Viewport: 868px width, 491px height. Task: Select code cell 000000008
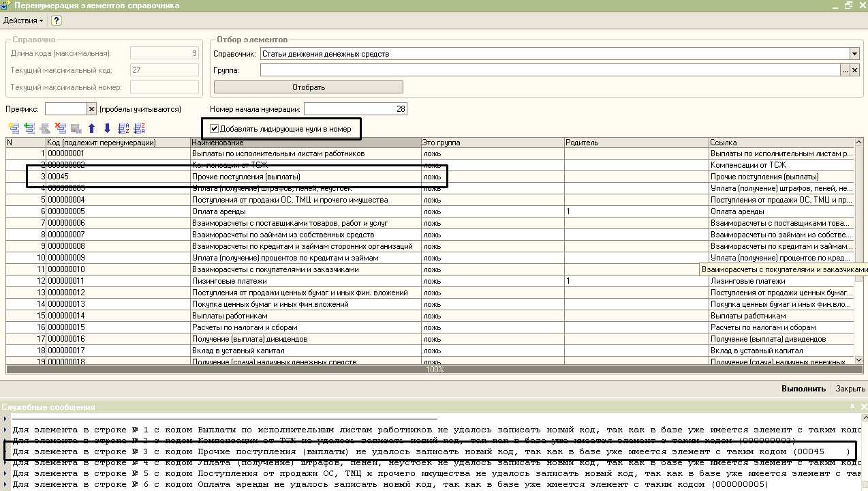118,246
